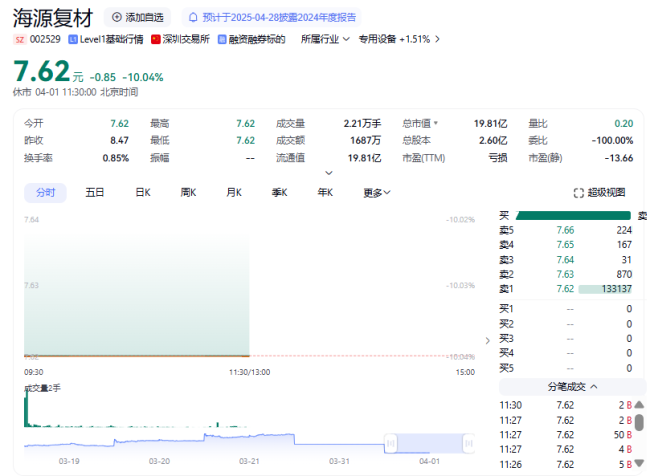Click the 超级视图 expand-brackets icon
The width and height of the screenshot is (650, 476).
[x=579, y=193]
